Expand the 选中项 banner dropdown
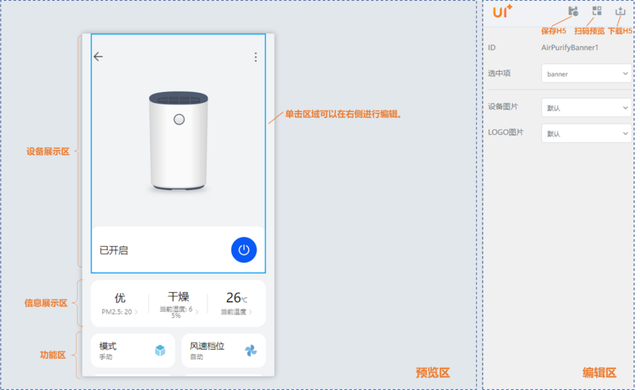The width and height of the screenshot is (640, 390). tap(586, 73)
